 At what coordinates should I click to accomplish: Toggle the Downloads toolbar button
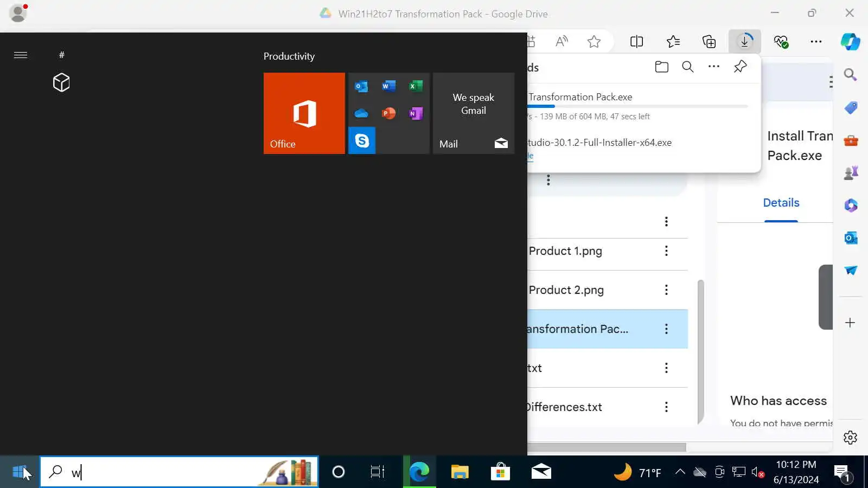[745, 41]
